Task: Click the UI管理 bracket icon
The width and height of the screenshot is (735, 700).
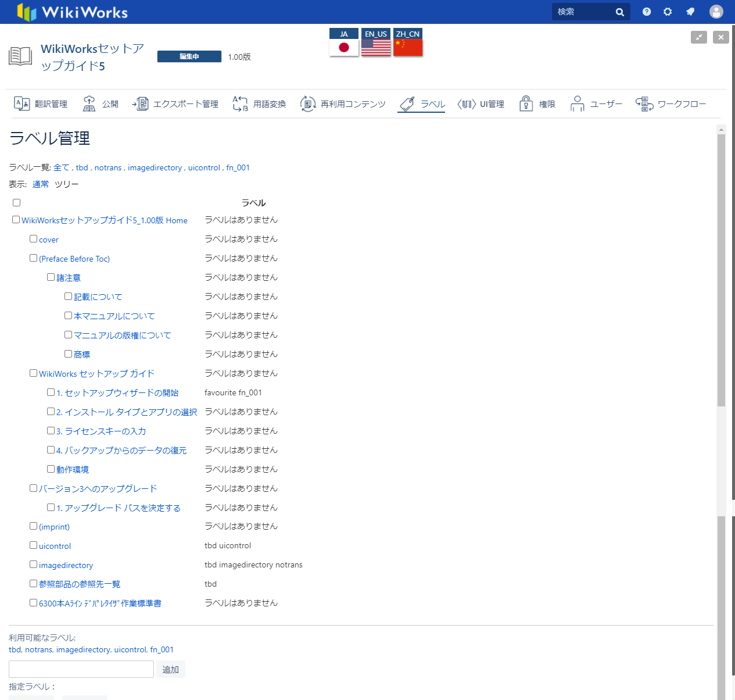Action: (x=467, y=103)
